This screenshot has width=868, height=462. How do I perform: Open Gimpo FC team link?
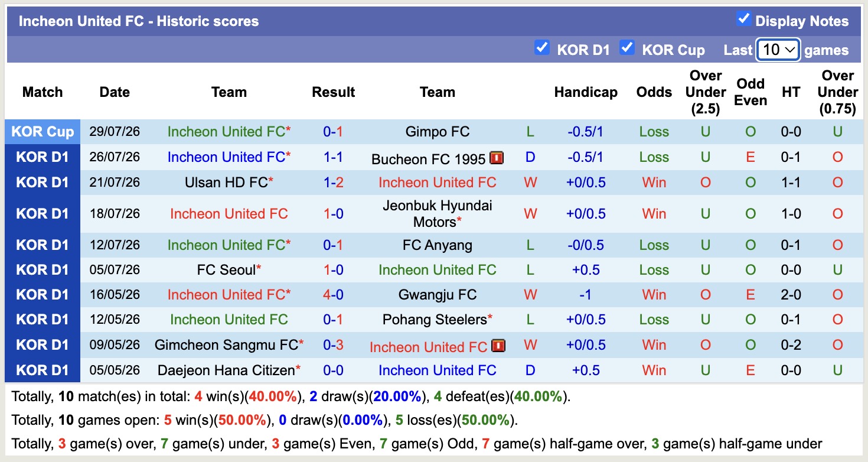(x=438, y=132)
